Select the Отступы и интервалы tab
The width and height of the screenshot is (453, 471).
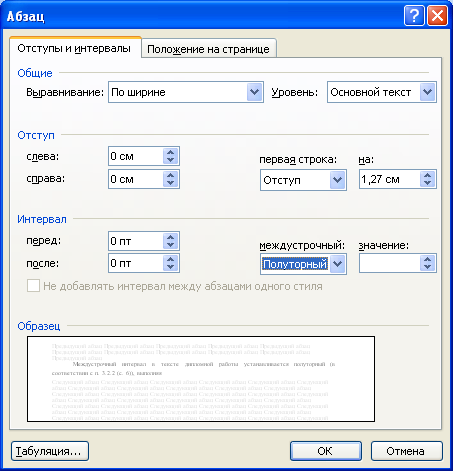pos(75,48)
